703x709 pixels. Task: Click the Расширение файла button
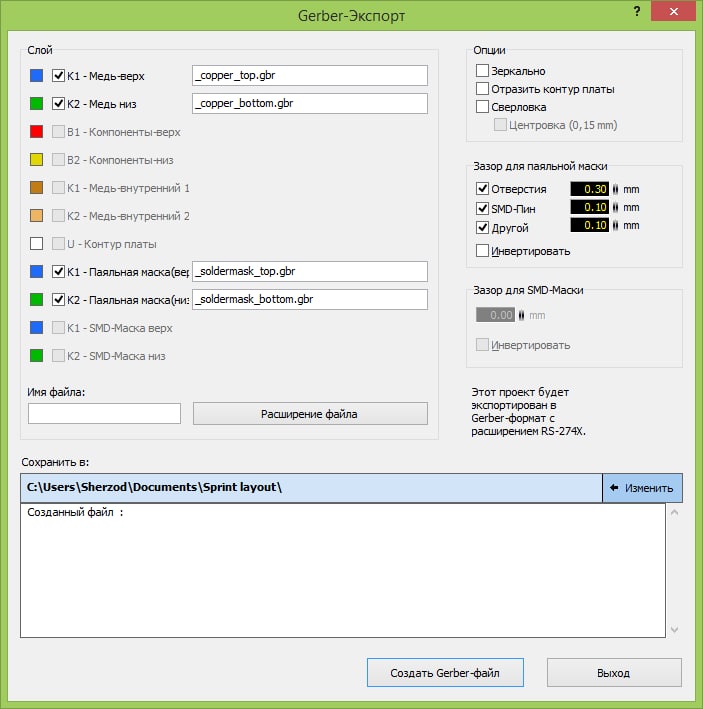(310, 414)
